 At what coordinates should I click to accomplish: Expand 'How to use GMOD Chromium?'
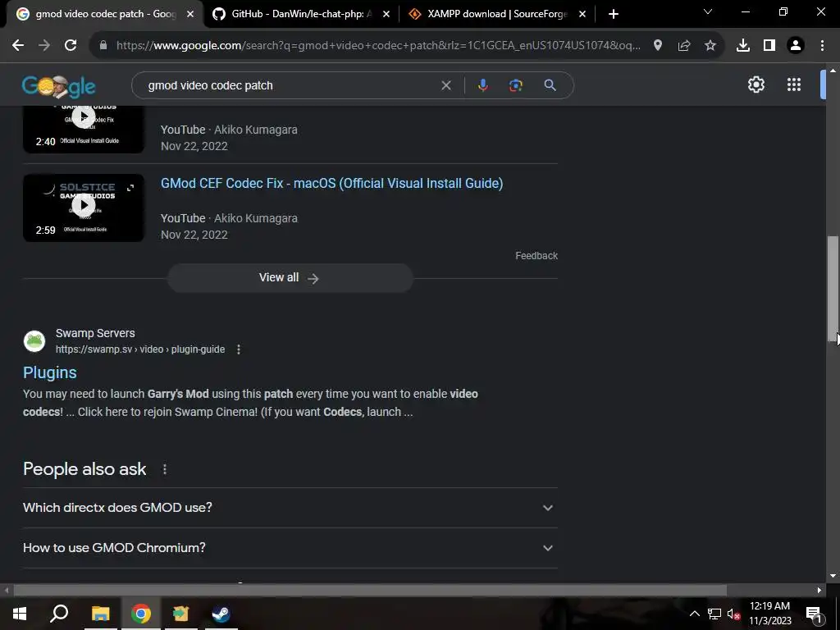(290, 547)
